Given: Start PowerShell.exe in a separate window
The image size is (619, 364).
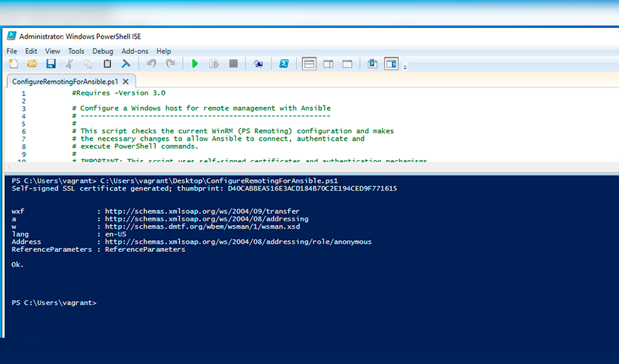Looking at the screenshot, I should tap(284, 63).
